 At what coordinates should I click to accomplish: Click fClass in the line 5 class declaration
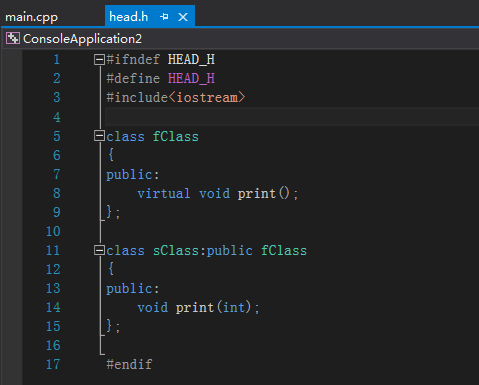point(176,137)
